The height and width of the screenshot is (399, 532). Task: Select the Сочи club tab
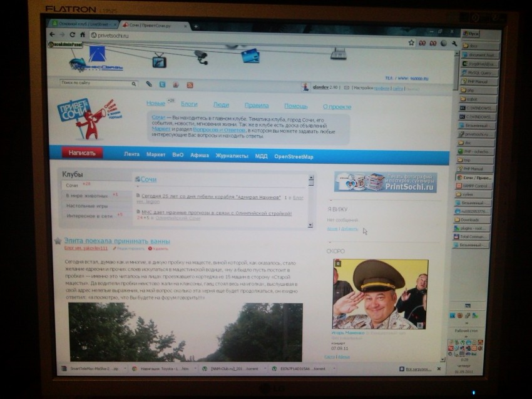click(73, 186)
